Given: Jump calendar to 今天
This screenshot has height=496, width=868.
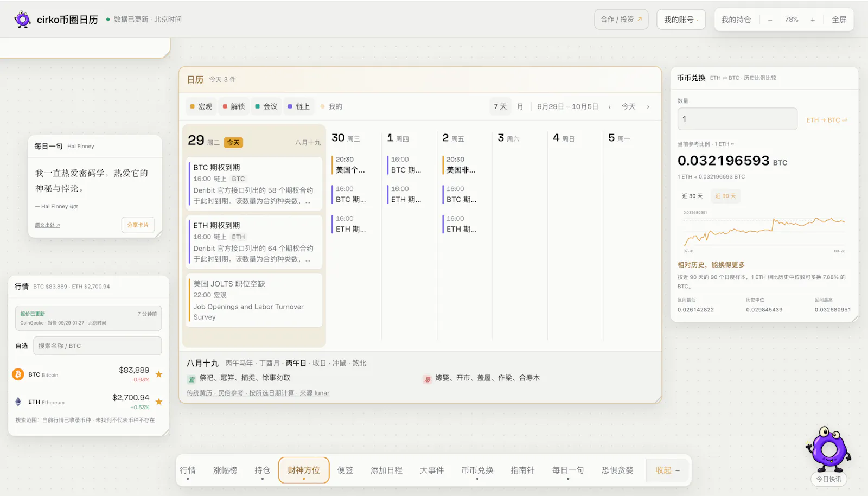Looking at the screenshot, I should point(629,106).
